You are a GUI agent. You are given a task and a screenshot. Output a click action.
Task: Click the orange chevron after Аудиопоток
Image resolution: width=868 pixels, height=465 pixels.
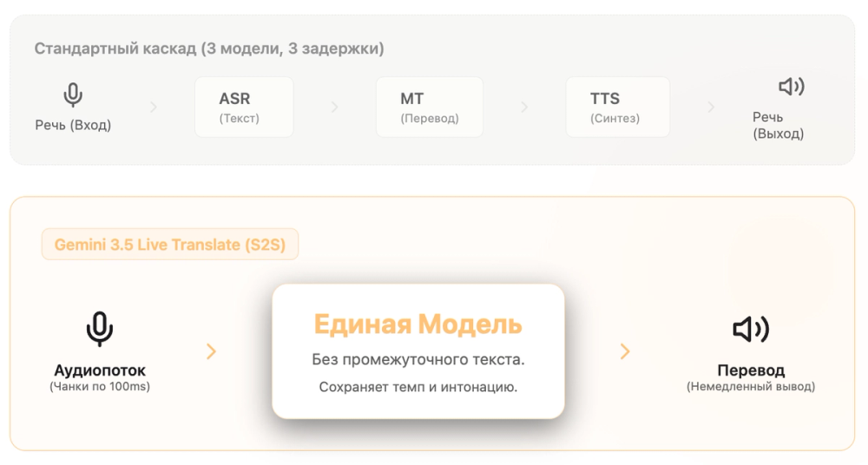pyautogui.click(x=212, y=351)
